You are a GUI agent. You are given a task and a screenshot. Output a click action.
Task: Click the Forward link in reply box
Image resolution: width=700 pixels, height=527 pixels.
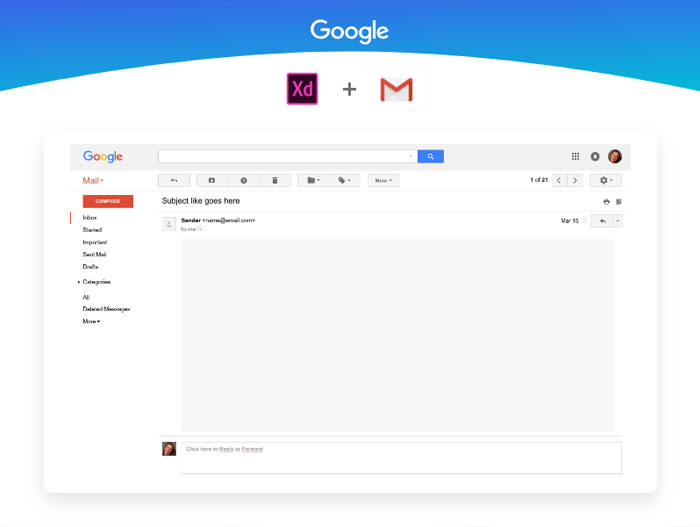(252, 449)
